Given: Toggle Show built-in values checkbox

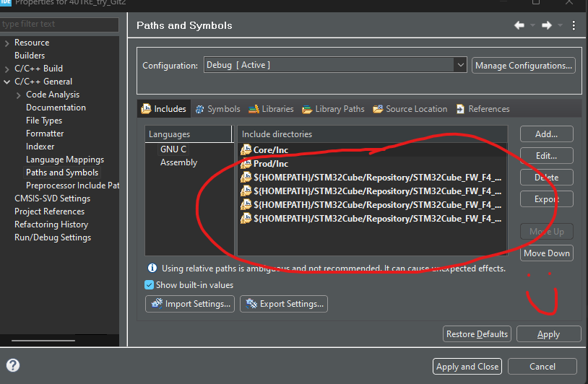Looking at the screenshot, I should click(149, 284).
